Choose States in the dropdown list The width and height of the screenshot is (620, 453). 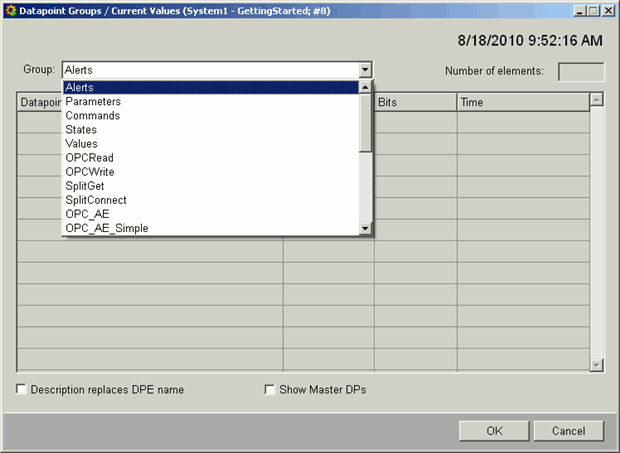(81, 130)
